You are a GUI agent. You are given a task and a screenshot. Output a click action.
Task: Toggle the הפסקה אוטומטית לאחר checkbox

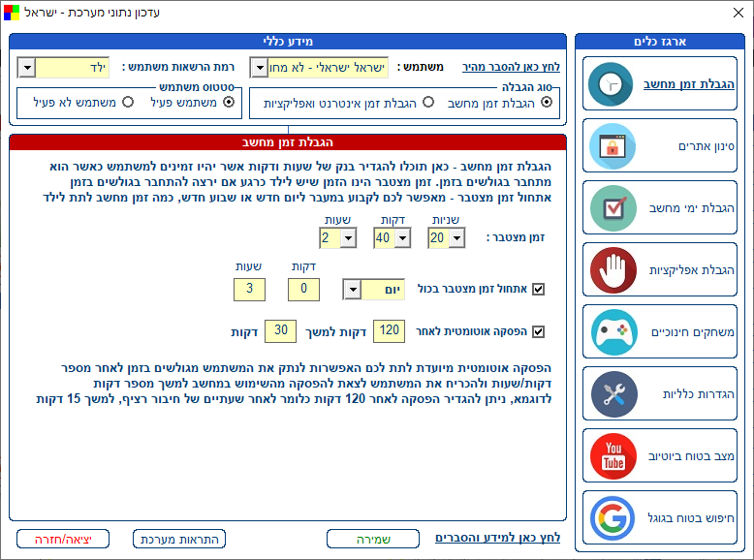[539, 331]
